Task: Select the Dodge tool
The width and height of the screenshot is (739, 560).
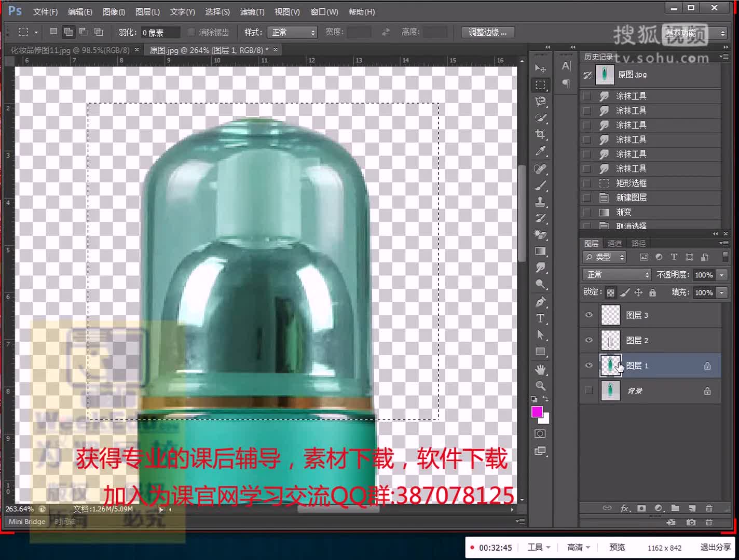Action: (540, 285)
